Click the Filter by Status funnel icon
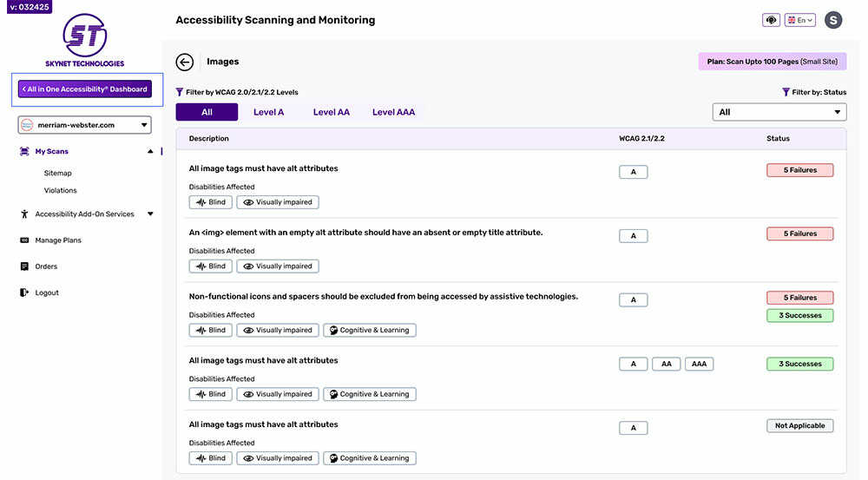The image size is (868, 480). click(x=786, y=92)
